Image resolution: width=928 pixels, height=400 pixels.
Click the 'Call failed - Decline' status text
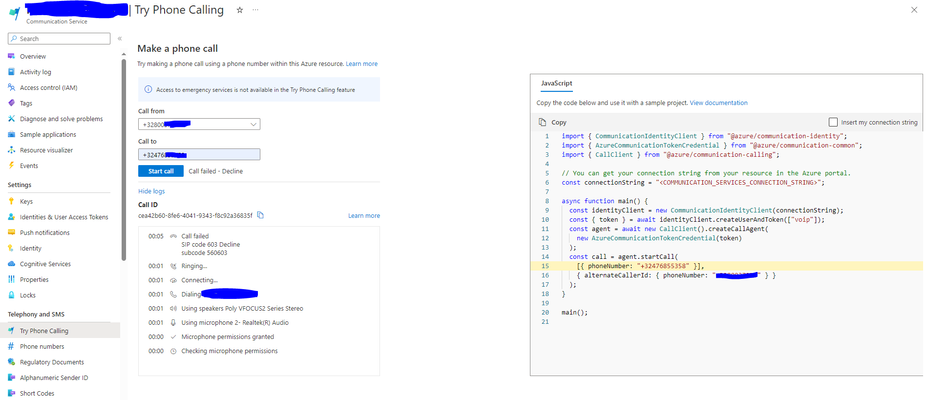click(215, 171)
